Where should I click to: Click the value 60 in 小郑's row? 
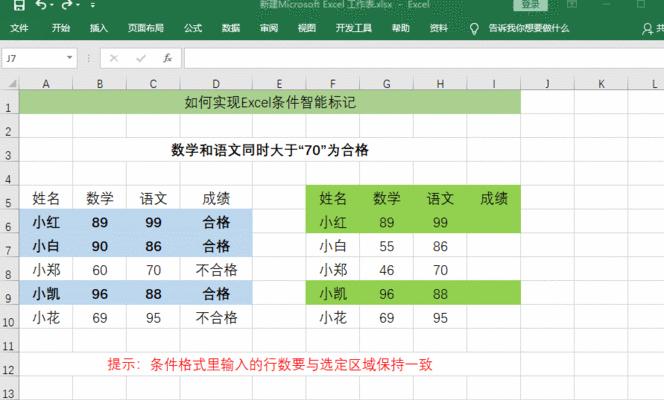point(100,270)
